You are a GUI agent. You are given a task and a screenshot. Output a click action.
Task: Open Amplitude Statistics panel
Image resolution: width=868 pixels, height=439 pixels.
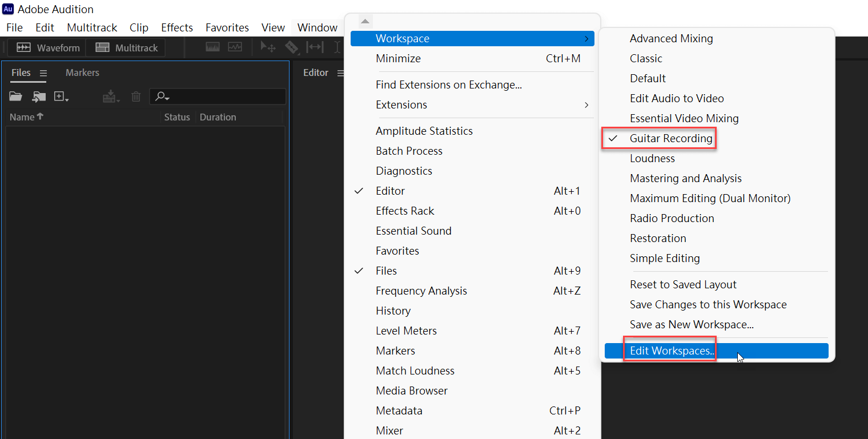click(x=472, y=131)
